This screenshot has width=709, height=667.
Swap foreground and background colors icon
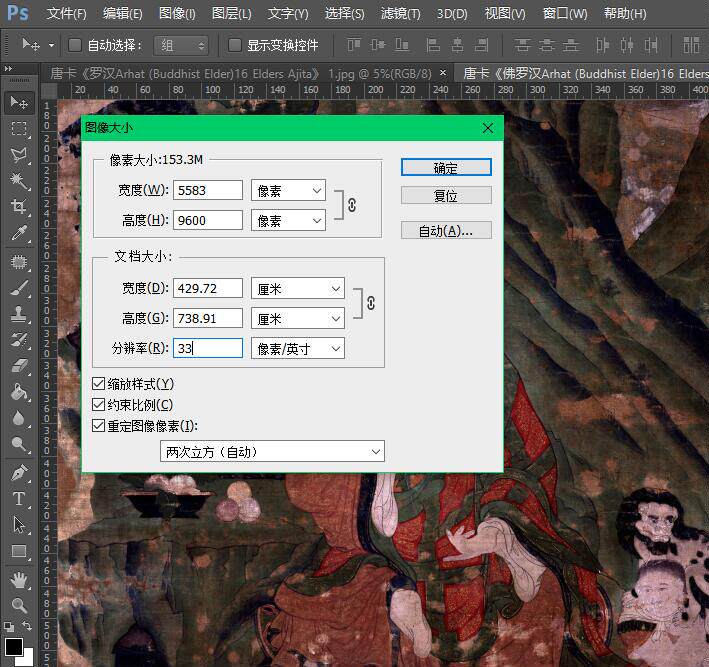(x=27, y=625)
